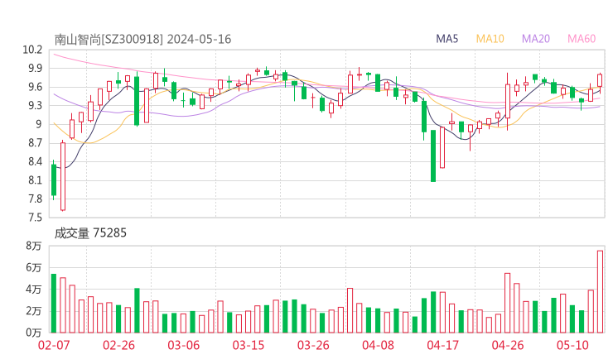Click the 7.5 price axis label

coord(35,218)
